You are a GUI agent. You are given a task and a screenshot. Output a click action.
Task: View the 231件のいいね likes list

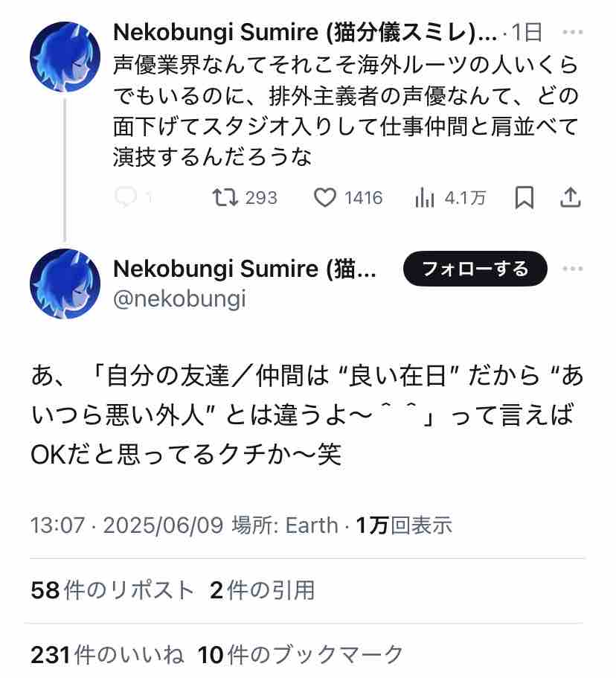point(107,655)
